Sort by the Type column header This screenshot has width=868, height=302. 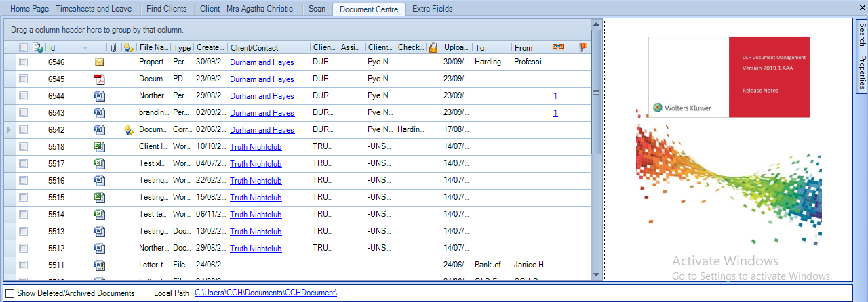[182, 47]
